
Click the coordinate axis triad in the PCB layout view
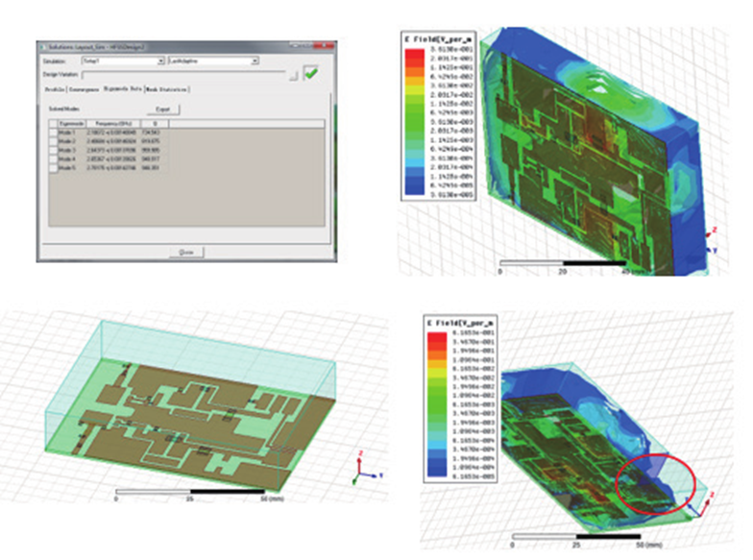click(366, 468)
